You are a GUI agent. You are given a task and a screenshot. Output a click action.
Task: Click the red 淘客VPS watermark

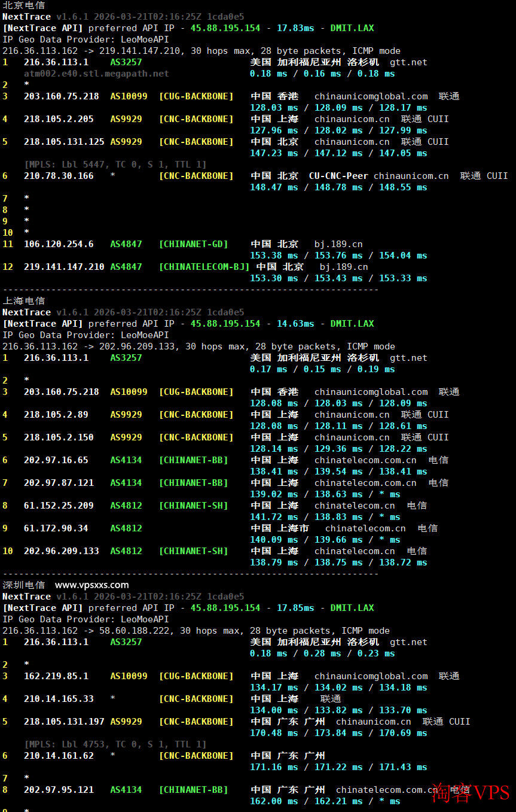471,793
